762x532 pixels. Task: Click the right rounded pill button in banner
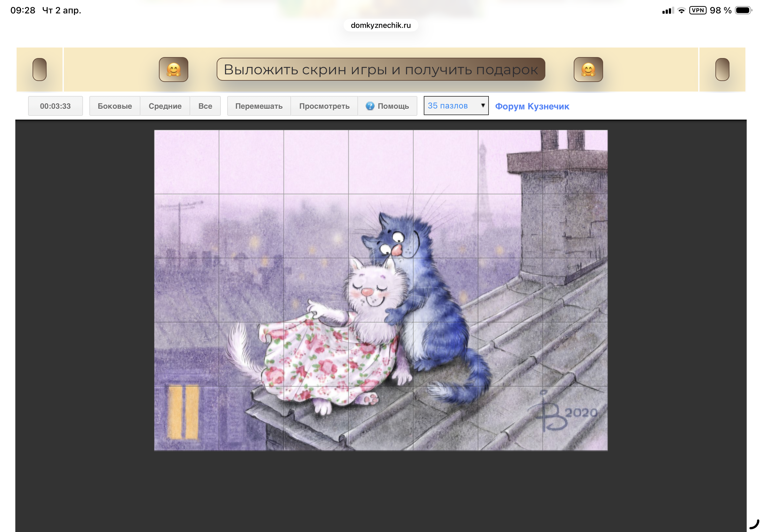coord(722,69)
